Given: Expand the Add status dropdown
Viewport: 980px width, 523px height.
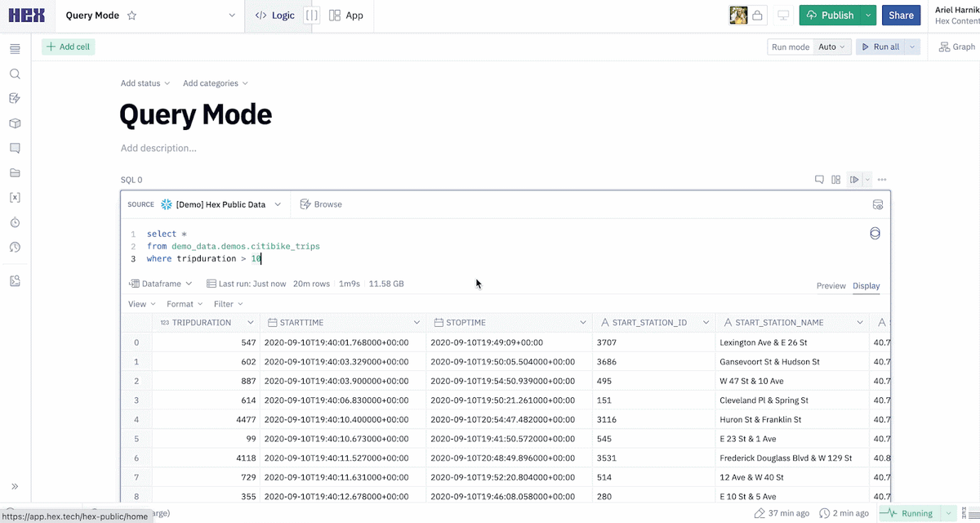Looking at the screenshot, I should click(145, 83).
